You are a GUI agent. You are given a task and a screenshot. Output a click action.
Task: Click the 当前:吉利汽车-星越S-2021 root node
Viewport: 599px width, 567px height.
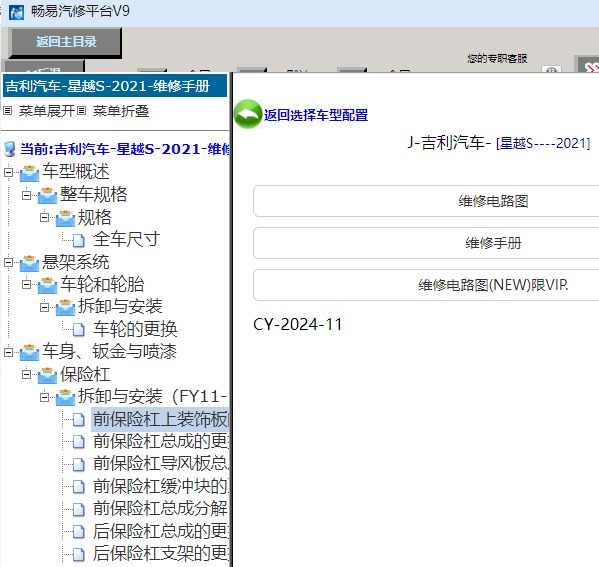[125, 149]
